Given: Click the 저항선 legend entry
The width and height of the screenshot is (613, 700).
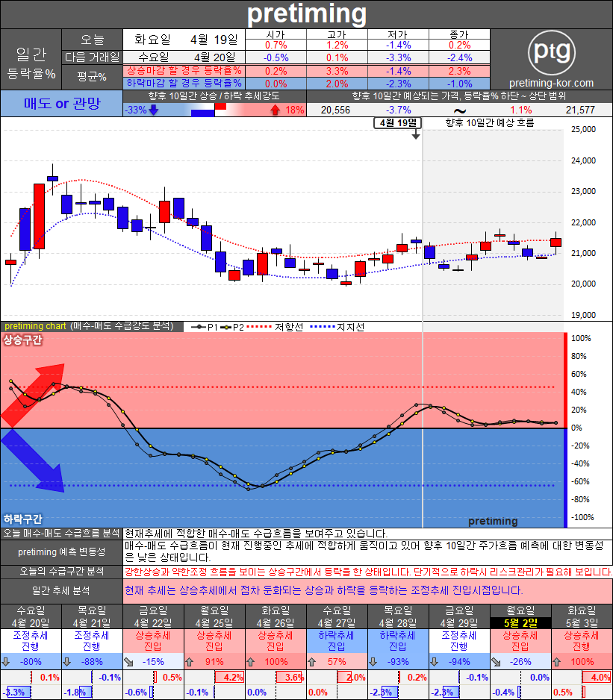Looking at the screenshot, I should click(x=275, y=327).
